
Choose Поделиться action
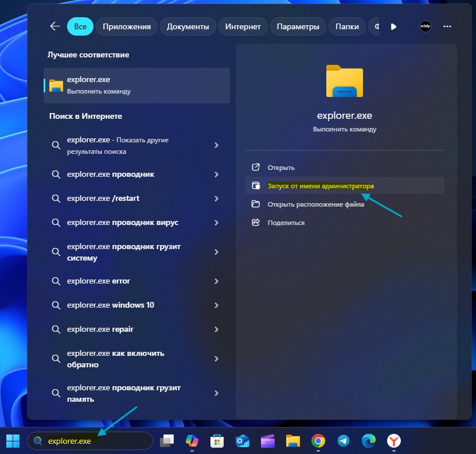click(345, 223)
